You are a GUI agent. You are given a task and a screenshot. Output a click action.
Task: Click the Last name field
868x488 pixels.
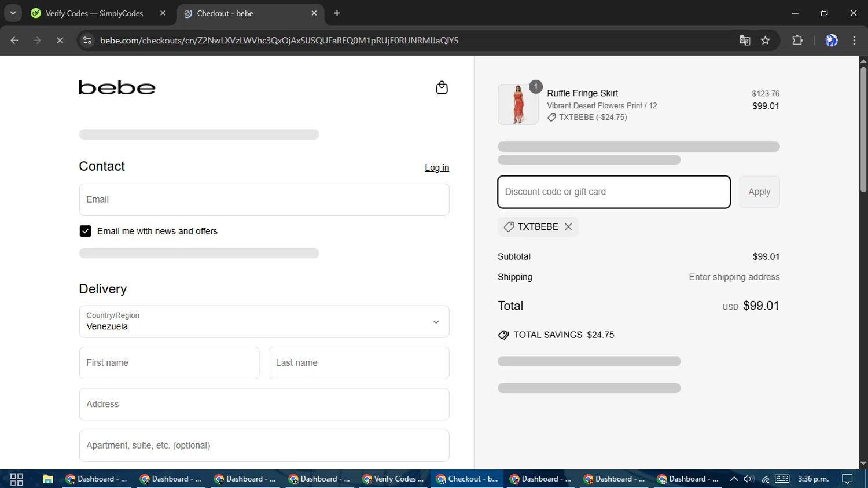point(359,363)
